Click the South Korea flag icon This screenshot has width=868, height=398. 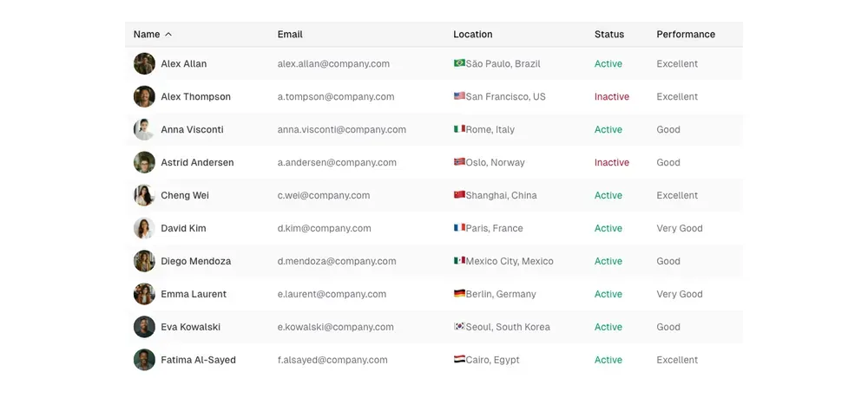coord(459,327)
